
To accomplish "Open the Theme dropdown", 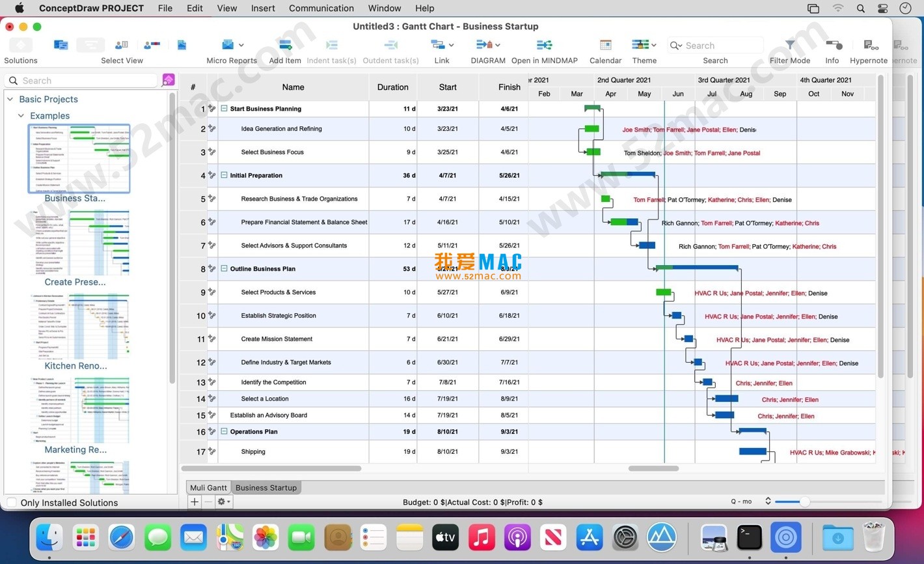I will point(653,45).
